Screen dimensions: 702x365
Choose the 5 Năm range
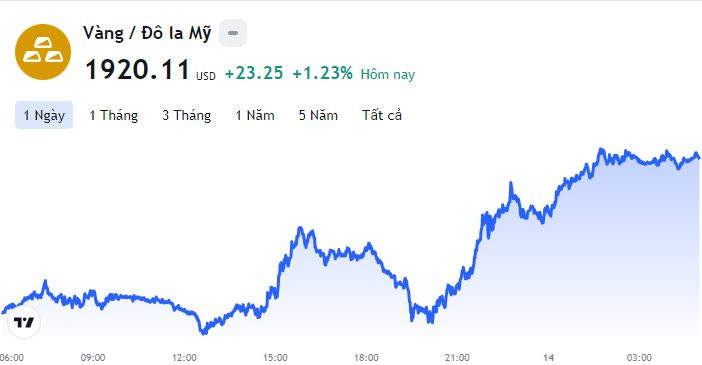[x=318, y=115]
